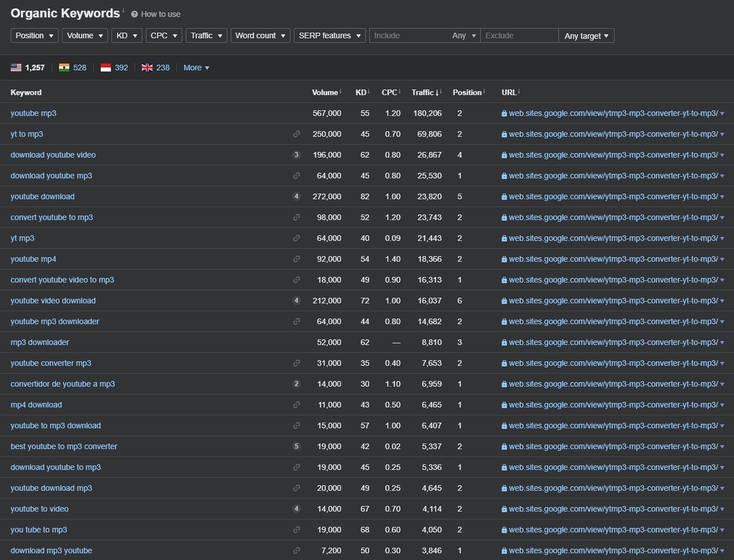Focus the Exclude keywords input field
Image resolution: width=734 pixels, height=560 pixels.
[x=520, y=35]
